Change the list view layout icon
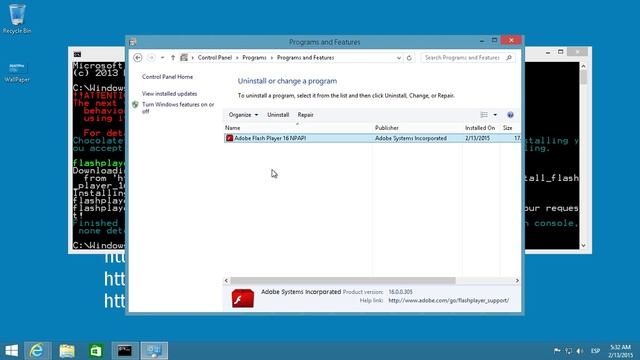Image resolution: width=640 pixels, height=360 pixels. pos(484,115)
